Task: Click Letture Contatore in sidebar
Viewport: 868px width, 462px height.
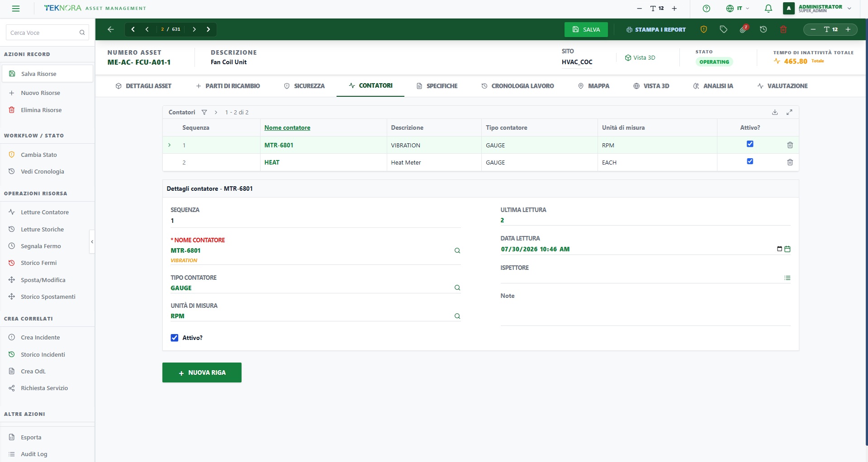Action: pos(45,212)
